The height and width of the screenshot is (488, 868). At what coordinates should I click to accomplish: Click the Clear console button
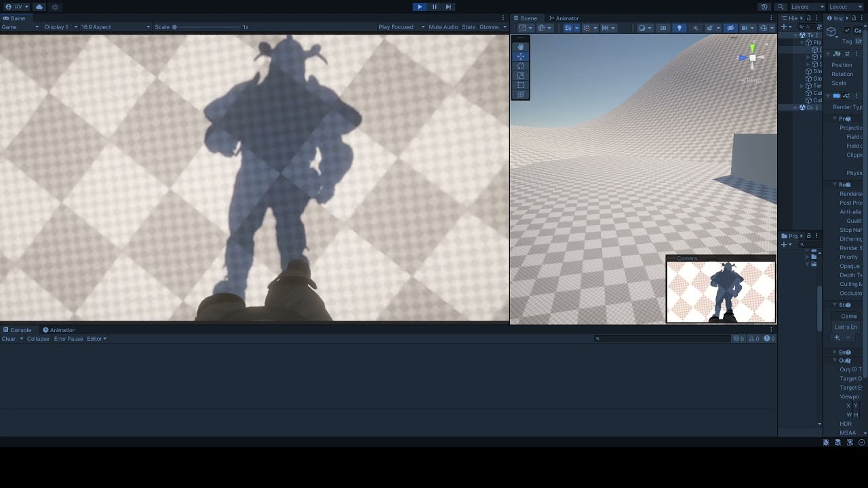(x=9, y=339)
